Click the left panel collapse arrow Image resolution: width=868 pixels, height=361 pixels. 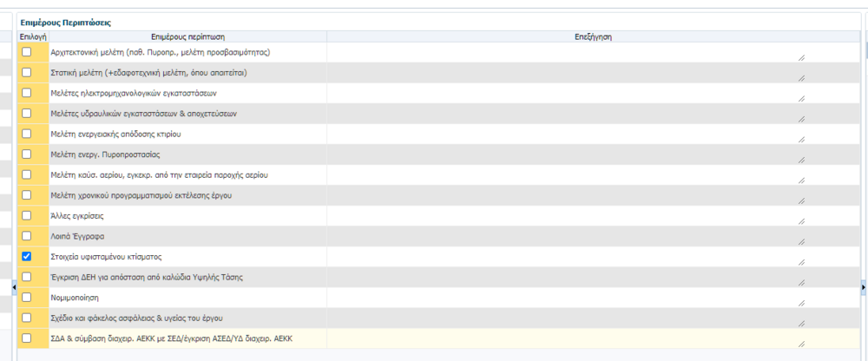[12, 286]
